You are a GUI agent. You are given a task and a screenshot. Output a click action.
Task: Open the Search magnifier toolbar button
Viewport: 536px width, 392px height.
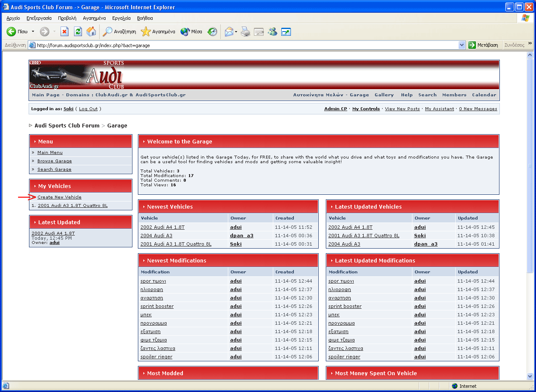point(120,32)
